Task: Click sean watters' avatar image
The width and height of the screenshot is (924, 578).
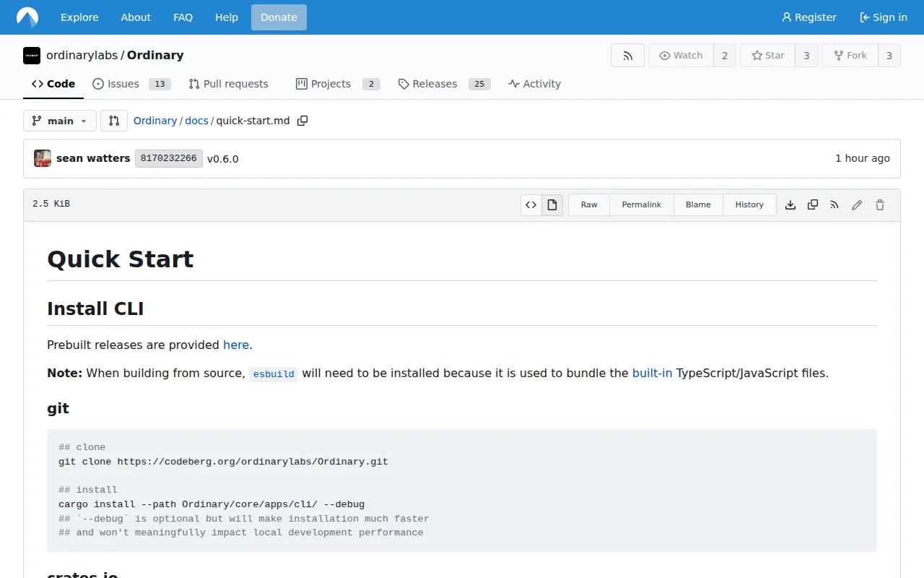Action: point(43,158)
